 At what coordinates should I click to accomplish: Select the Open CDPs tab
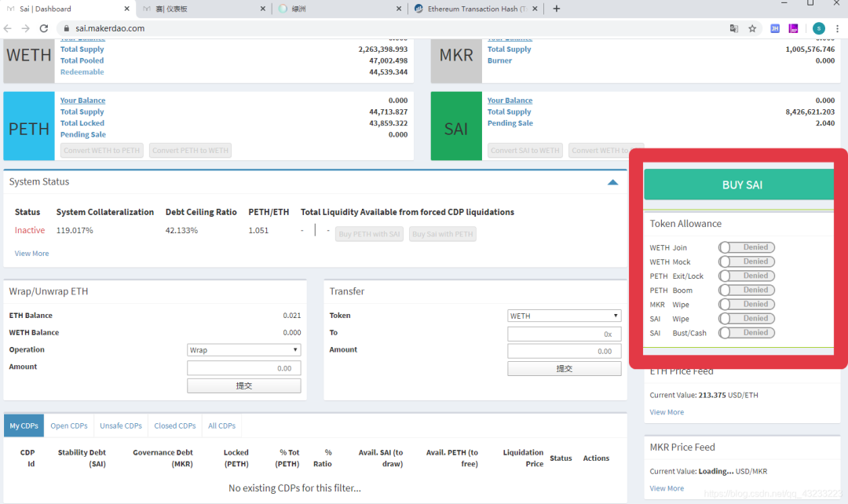click(68, 425)
